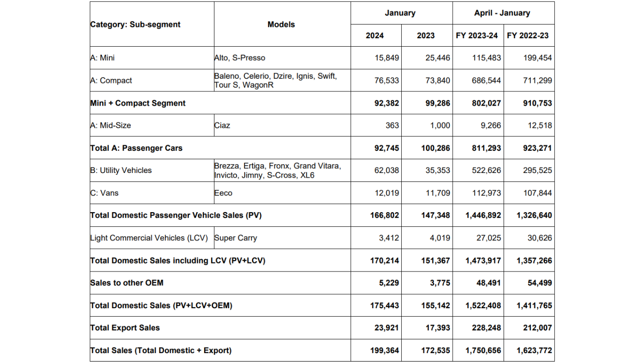The width and height of the screenshot is (644, 362).
Task: Click the "Models" column header
Action: click(281, 25)
